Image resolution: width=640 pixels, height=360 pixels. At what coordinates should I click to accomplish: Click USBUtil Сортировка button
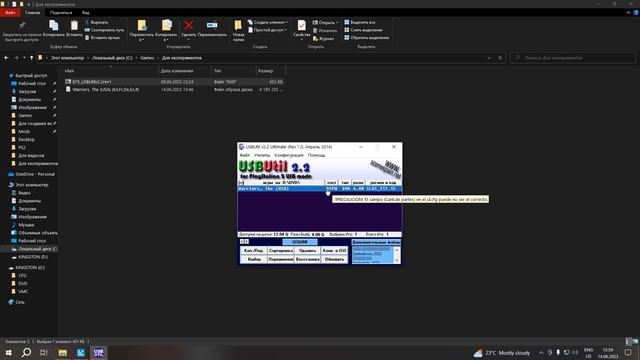(x=281, y=250)
